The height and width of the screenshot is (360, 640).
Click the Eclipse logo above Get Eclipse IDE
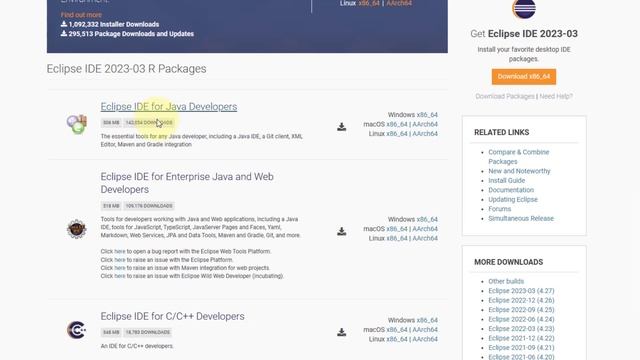point(524,9)
